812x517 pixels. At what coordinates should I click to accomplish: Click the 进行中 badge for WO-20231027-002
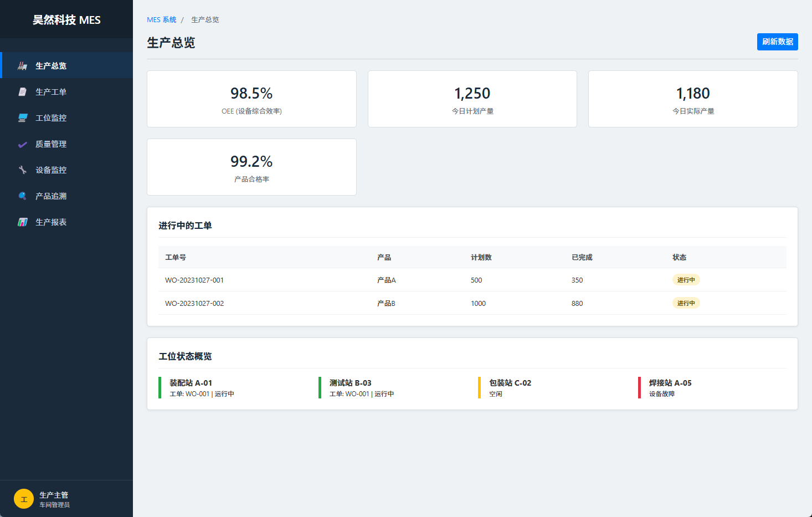(x=686, y=303)
